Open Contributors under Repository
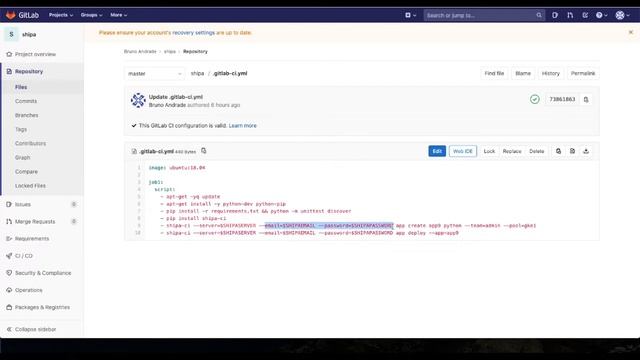This screenshot has height=360, width=640. pyautogui.click(x=30, y=143)
